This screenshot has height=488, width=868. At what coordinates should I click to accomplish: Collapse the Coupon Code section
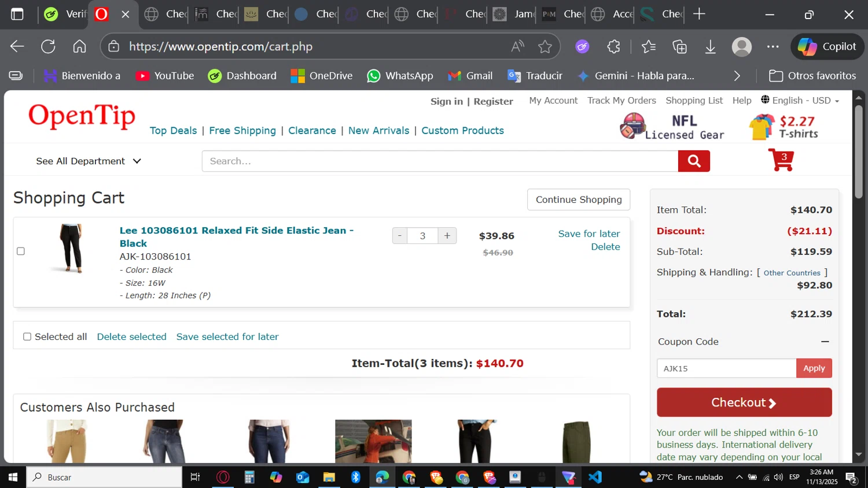tap(825, 342)
